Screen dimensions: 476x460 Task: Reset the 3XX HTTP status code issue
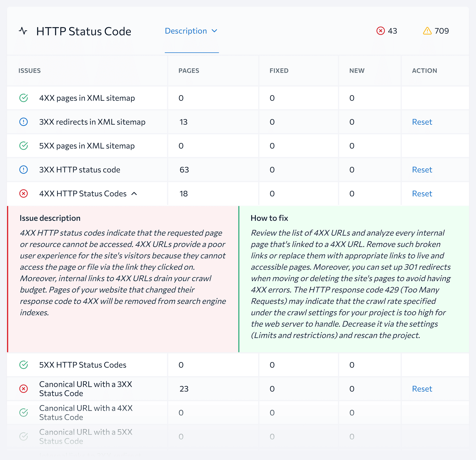click(x=422, y=170)
